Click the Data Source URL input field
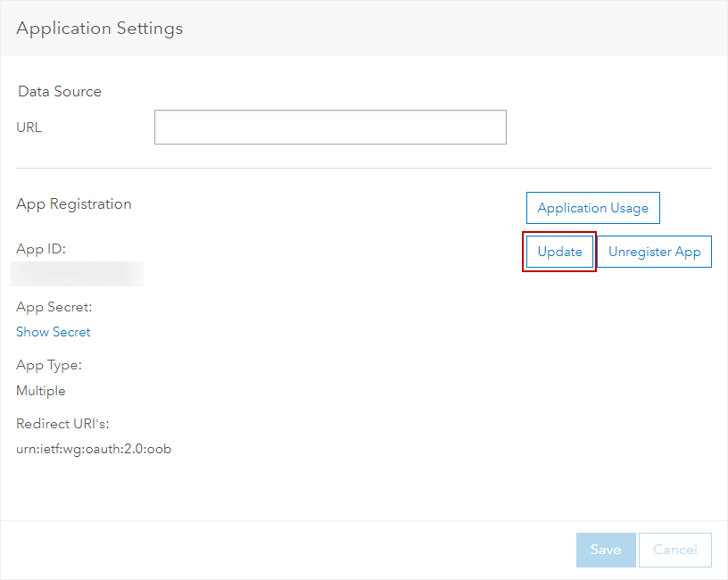728x580 pixels. pyautogui.click(x=330, y=128)
